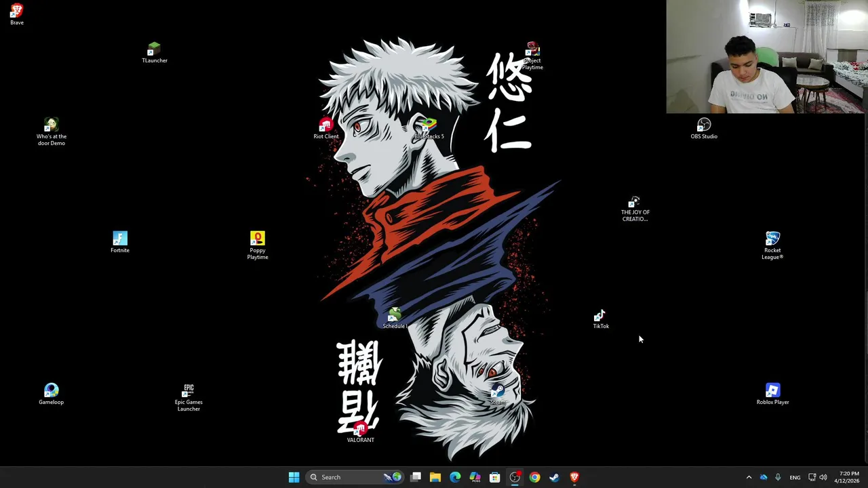The image size is (868, 488).
Task: Select the Who's at the door Demo icon
Action: coord(52,132)
